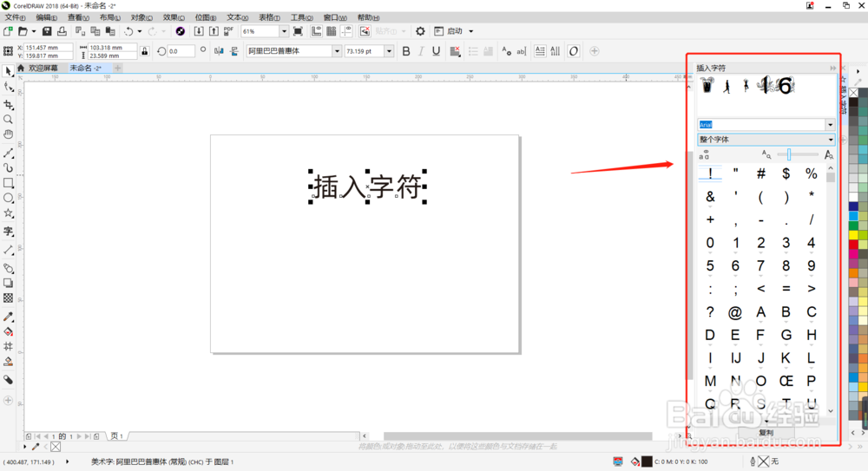The width and height of the screenshot is (868, 471).
Task: Toggle Bold text formatting
Action: pos(405,51)
